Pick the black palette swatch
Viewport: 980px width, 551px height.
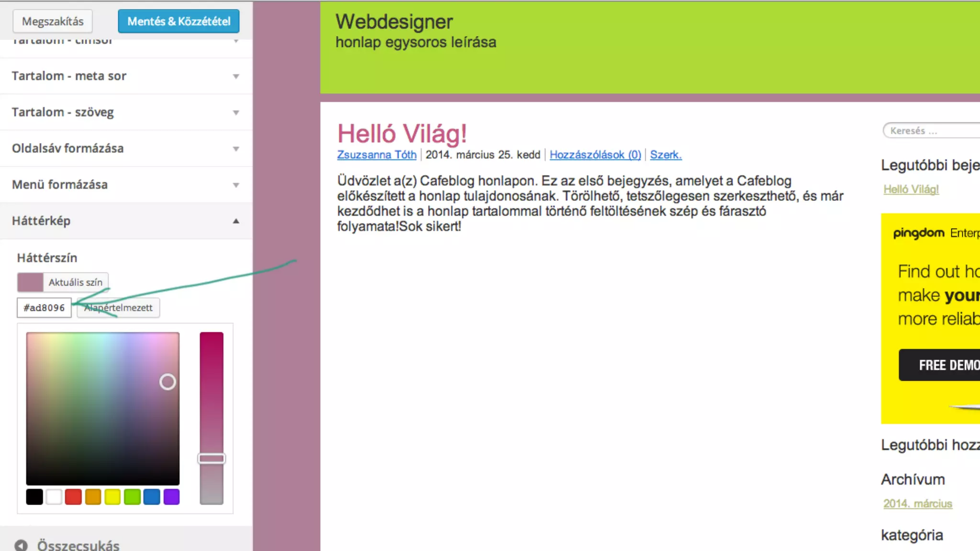pyautogui.click(x=34, y=497)
